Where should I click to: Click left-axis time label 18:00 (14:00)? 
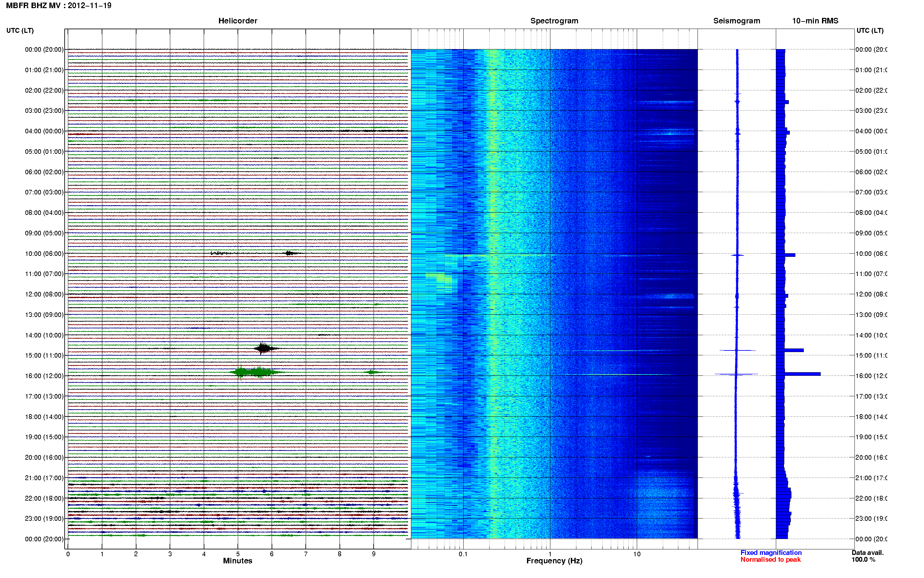coord(44,417)
